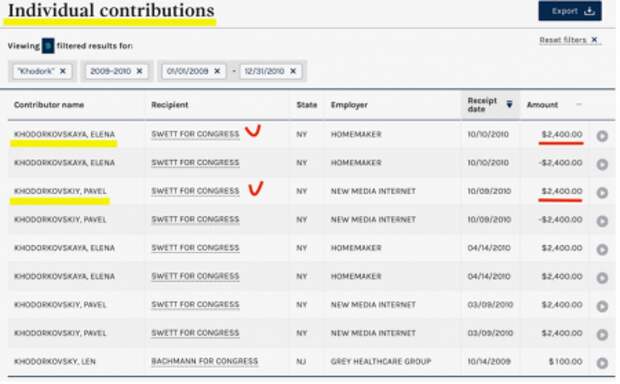Expand details for -$2,400.00 Elena row
Screen dimensions: 620x384
[602, 164]
